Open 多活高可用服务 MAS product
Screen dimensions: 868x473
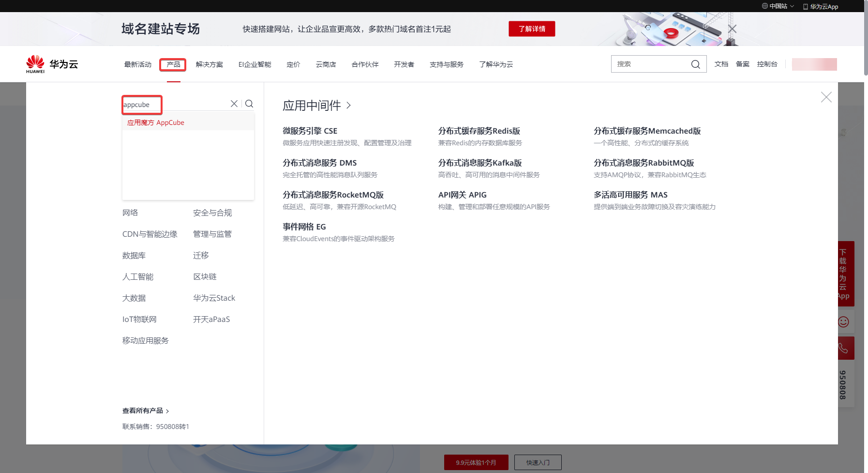(630, 195)
